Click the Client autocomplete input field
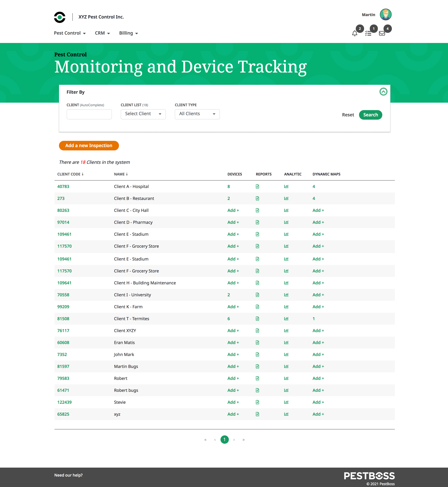This screenshot has width=448, height=487. (x=89, y=114)
